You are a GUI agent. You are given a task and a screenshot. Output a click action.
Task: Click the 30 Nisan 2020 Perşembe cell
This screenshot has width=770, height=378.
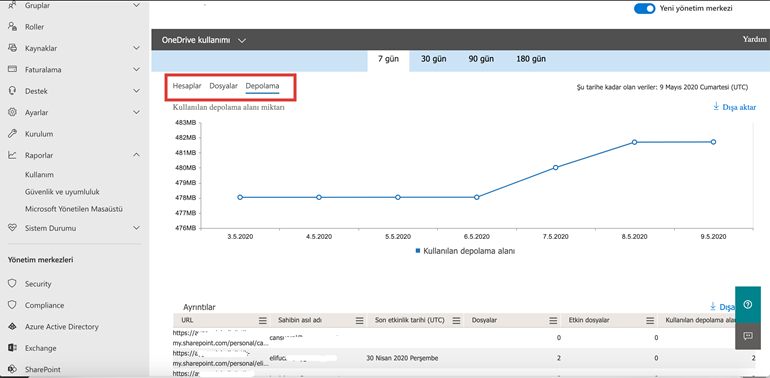click(x=402, y=358)
